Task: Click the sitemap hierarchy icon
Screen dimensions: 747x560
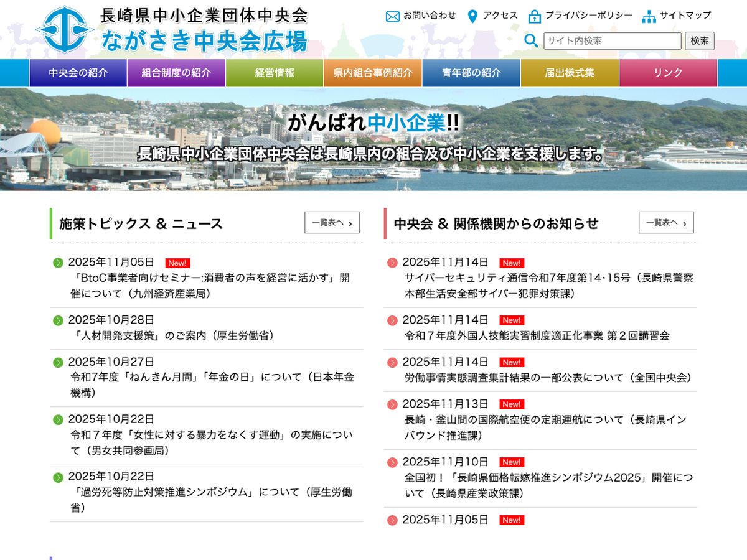Action: 649,16
